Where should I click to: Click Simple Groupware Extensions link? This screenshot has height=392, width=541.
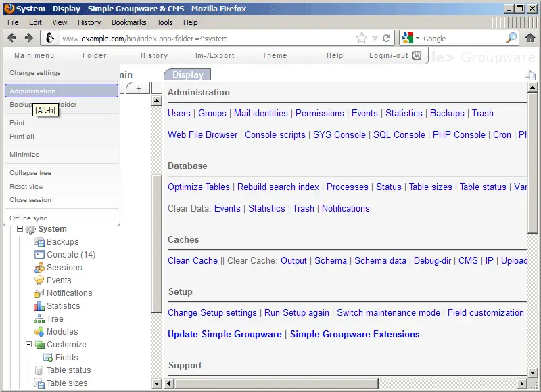354,335
